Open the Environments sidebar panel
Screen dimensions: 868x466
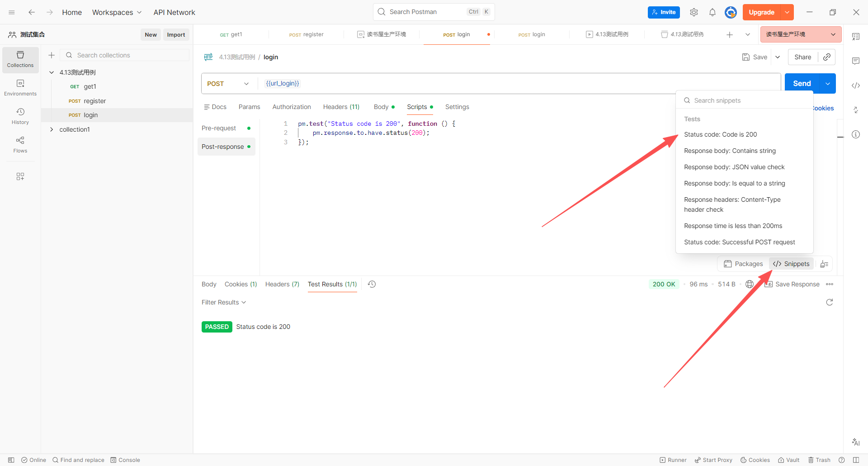[x=20, y=88]
